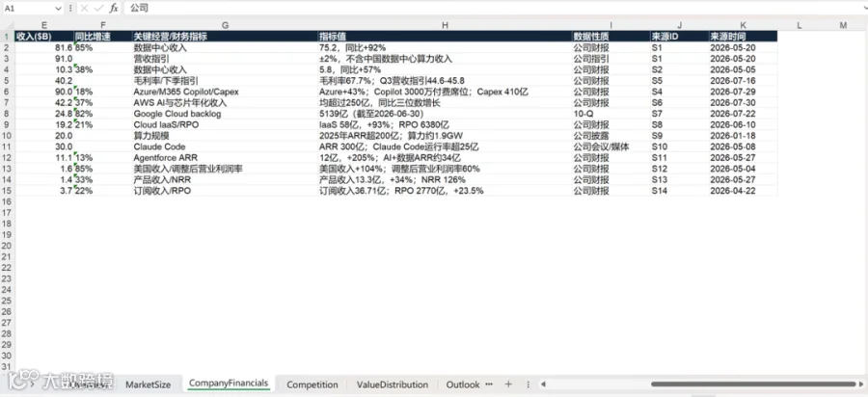
Task: Click the 10-Q data nature cell
Action: tap(611, 114)
